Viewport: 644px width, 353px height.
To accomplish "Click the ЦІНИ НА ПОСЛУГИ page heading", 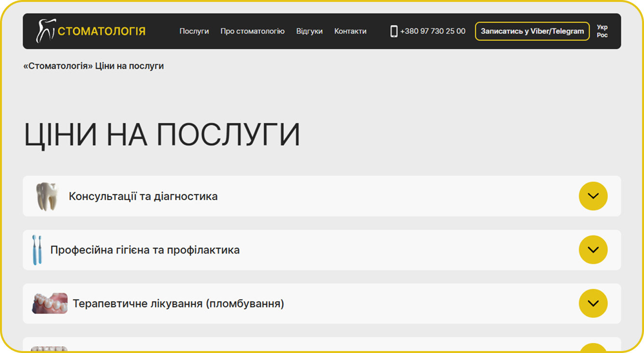I will pos(162,135).
